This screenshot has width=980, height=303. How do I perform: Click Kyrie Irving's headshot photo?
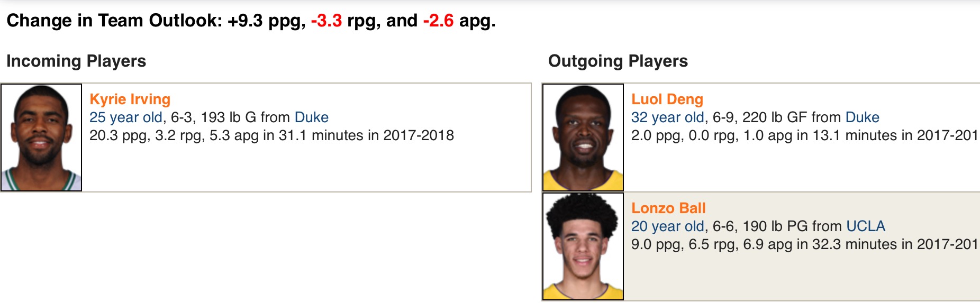coord(41,137)
